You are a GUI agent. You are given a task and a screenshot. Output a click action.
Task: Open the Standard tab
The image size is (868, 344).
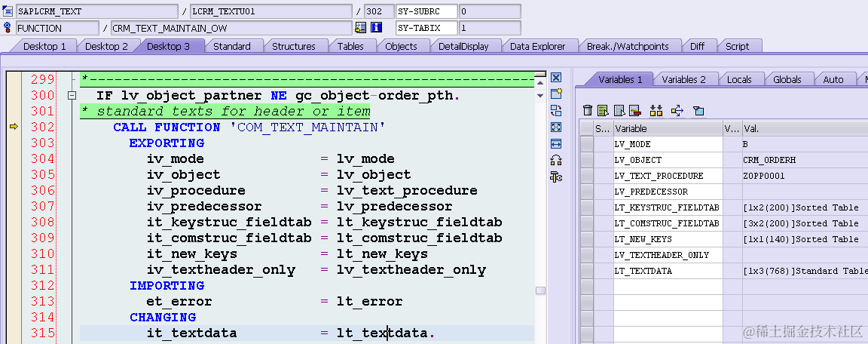pyautogui.click(x=232, y=47)
